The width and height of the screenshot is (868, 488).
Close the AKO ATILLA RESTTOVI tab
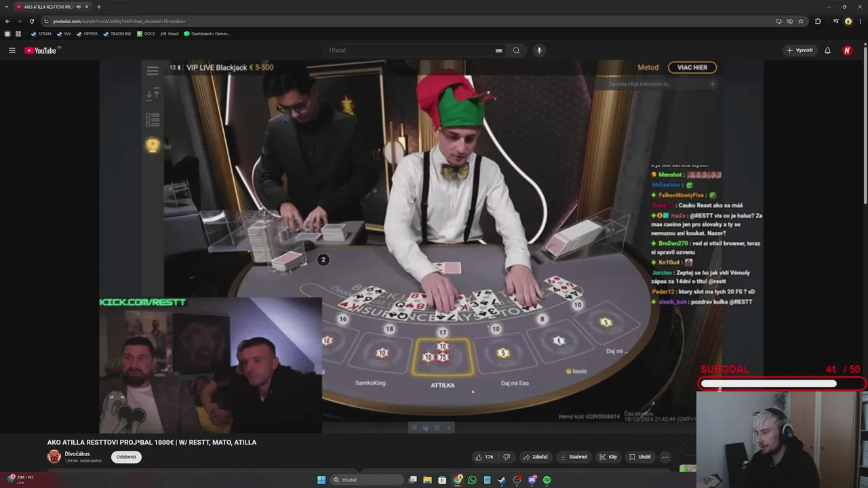click(87, 7)
